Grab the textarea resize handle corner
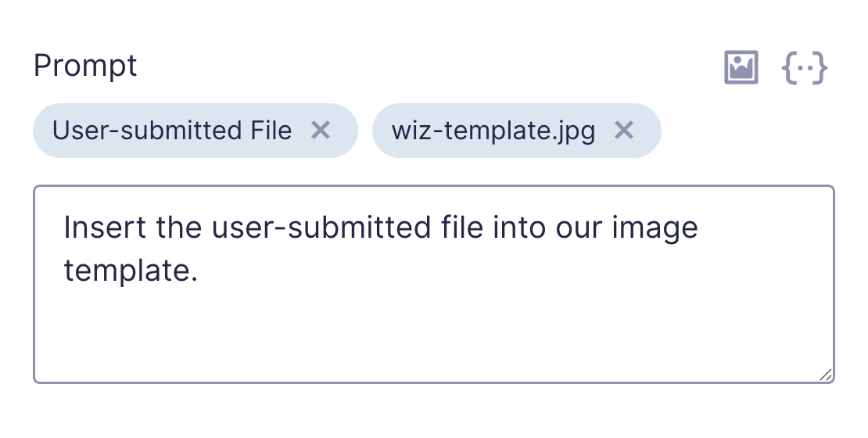 tap(825, 375)
